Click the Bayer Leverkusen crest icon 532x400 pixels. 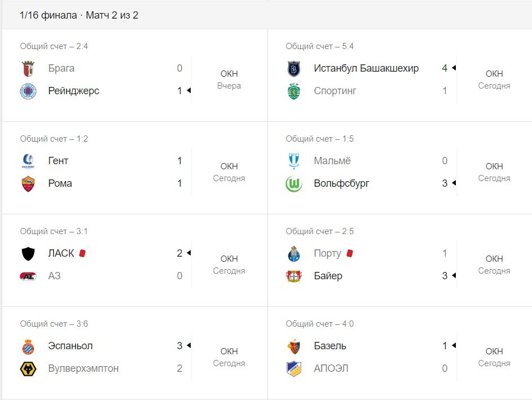coord(294,276)
